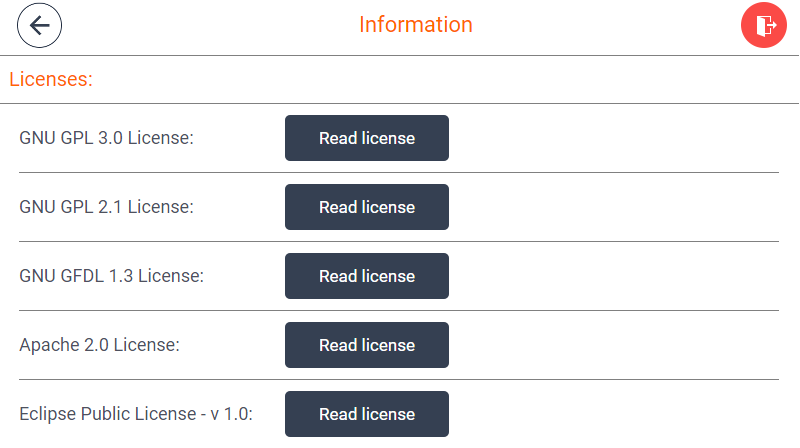800x448 pixels.
Task: Select the Eclipse Public License label text
Action: click(x=136, y=414)
